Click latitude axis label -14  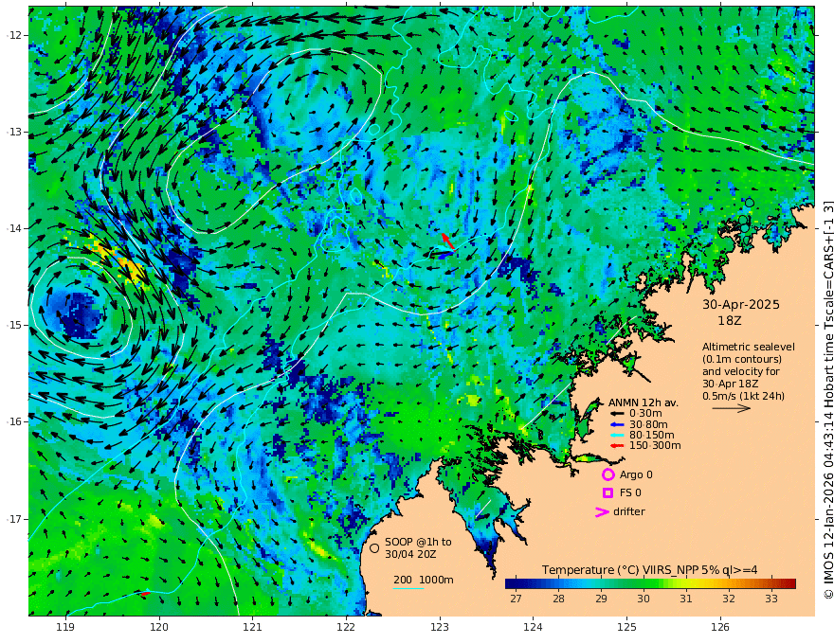point(15,228)
